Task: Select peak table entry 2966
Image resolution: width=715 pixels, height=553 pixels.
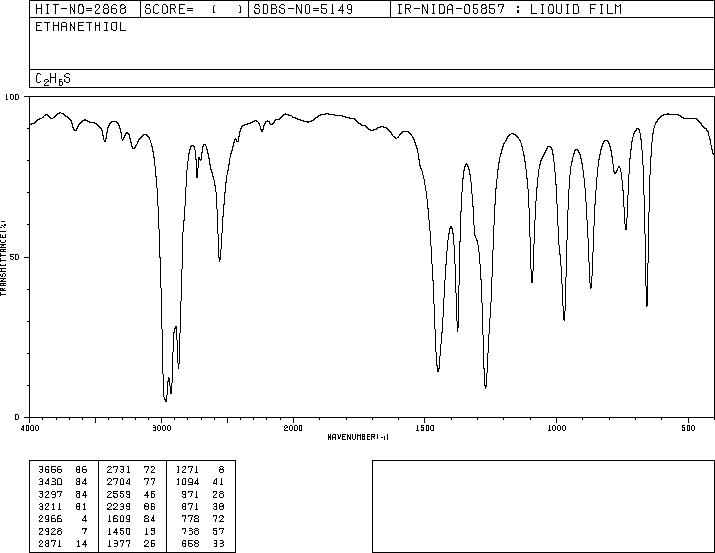Action: tap(50, 519)
